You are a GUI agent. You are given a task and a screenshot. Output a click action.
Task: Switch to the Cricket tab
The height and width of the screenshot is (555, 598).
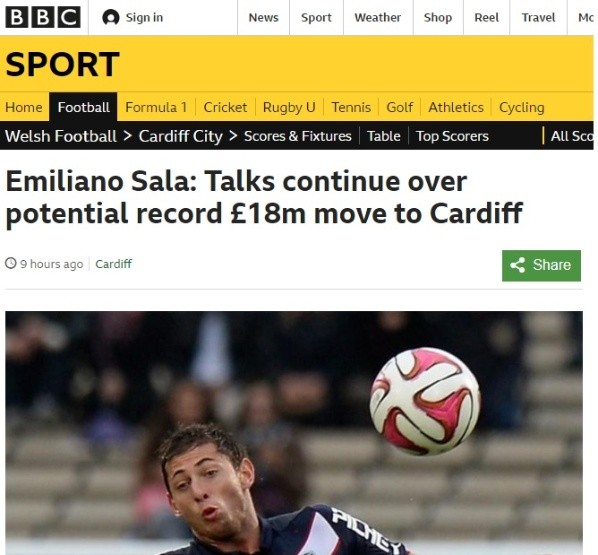(225, 107)
